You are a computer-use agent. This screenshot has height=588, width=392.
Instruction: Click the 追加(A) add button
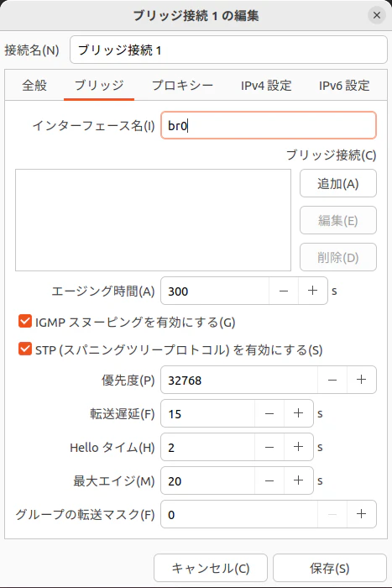(x=338, y=183)
